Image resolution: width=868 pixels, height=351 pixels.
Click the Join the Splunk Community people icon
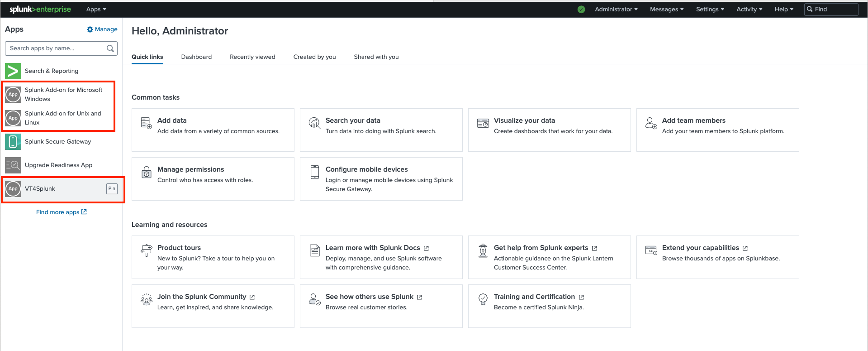pos(146,299)
